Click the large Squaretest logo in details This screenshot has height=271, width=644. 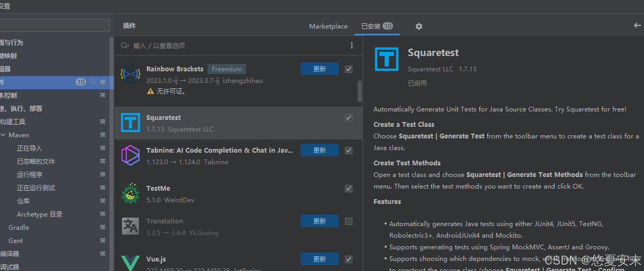pos(387,59)
